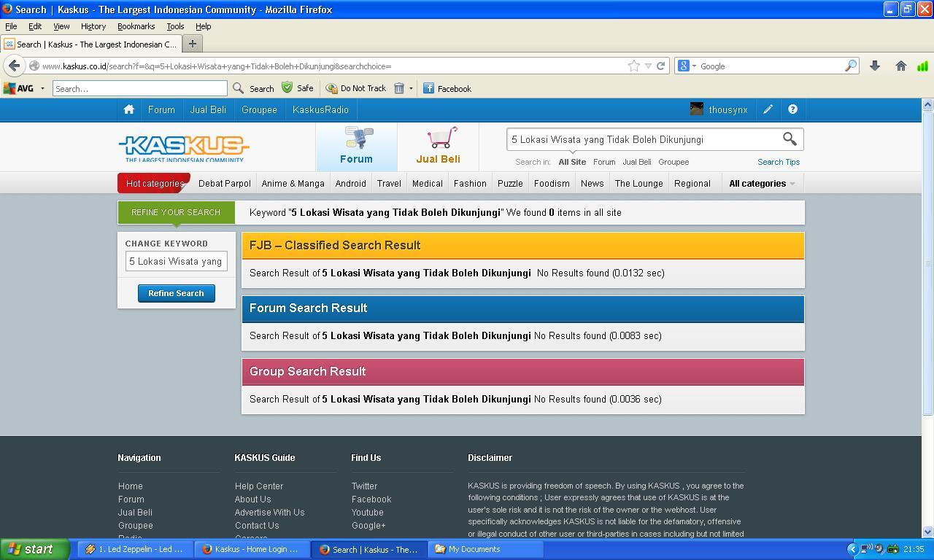934x560 pixels.
Task: Open the Anime & Manga category
Action: 293,183
